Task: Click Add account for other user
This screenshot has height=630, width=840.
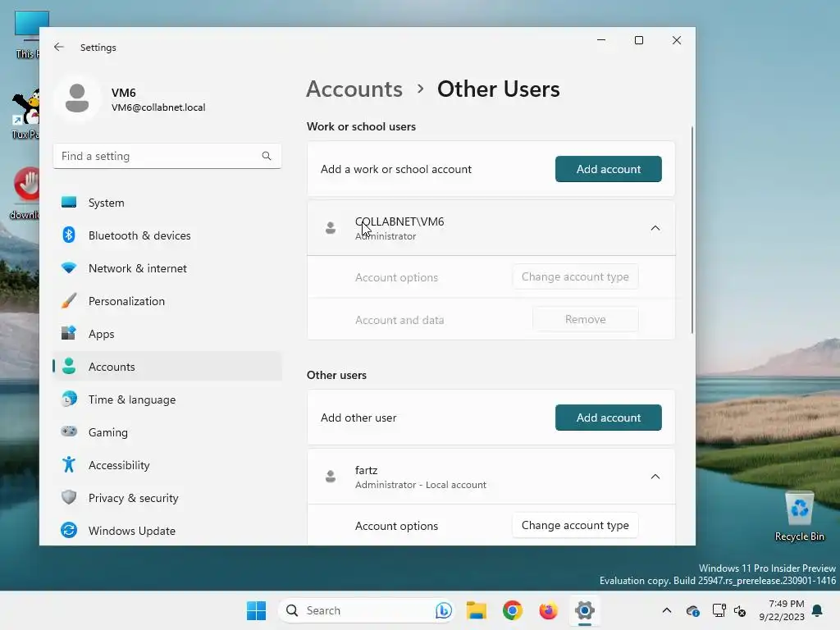Action: pyautogui.click(x=608, y=418)
